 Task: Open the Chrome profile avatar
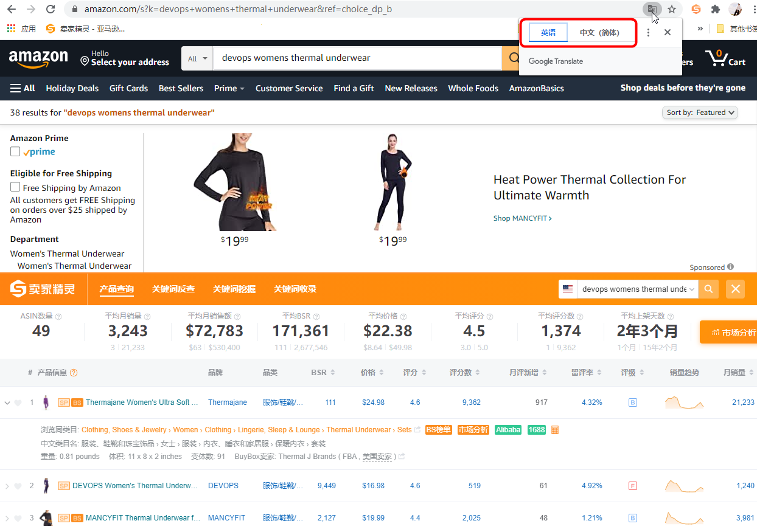[736, 9]
